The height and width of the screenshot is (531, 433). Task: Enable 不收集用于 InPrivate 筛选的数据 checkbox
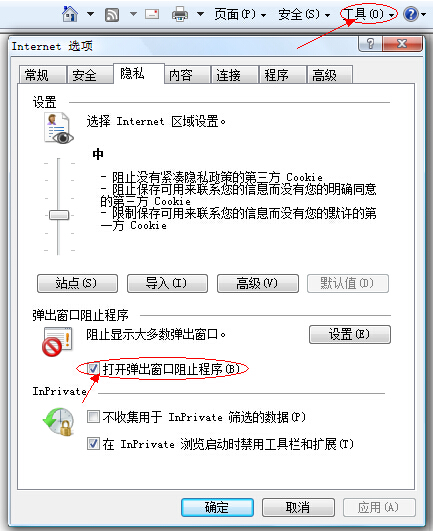pos(93,417)
